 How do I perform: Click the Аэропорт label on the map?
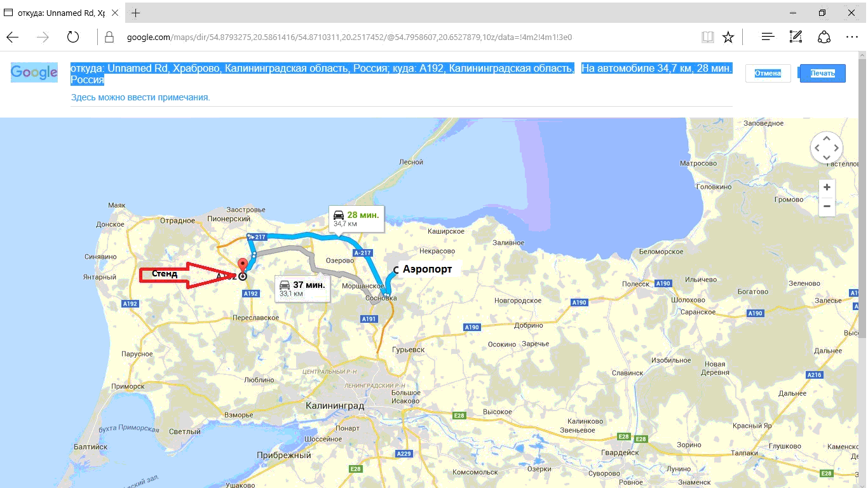point(428,269)
